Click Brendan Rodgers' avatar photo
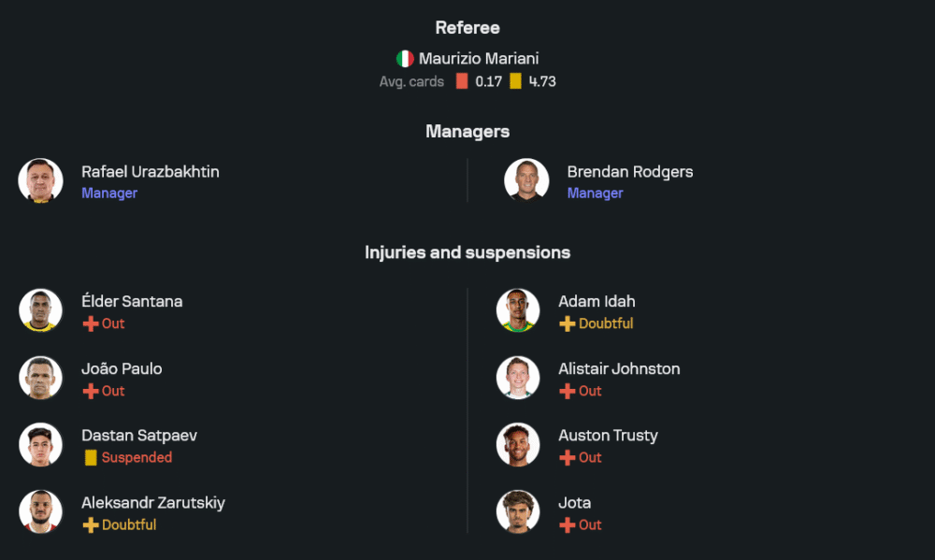The image size is (935, 560). 526,180
